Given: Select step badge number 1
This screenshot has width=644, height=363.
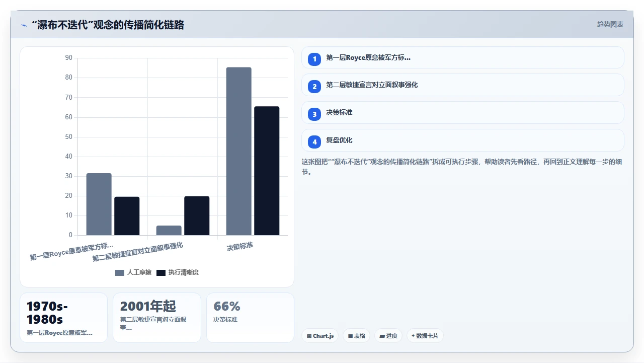Looking at the screenshot, I should click(314, 59).
